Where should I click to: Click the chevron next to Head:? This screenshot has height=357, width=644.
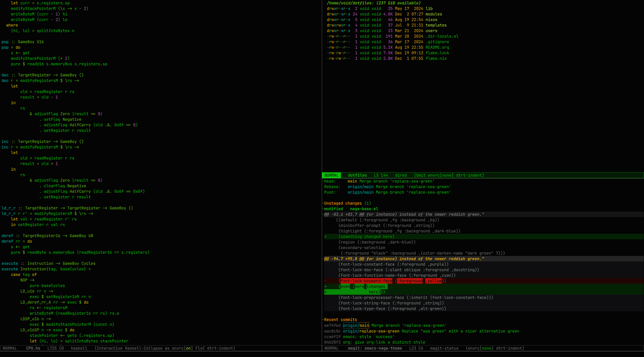323,181
